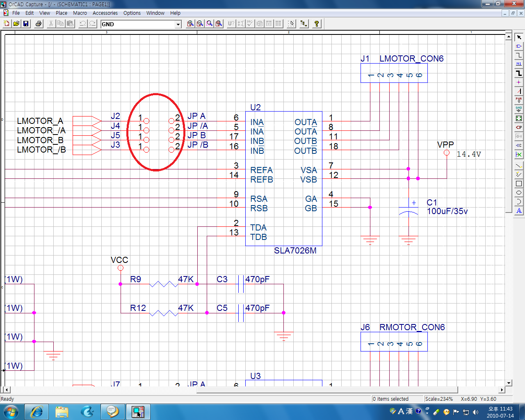This screenshot has width=525, height=420.
Task: Click the Zoom to Area icon
Action: coord(209,24)
